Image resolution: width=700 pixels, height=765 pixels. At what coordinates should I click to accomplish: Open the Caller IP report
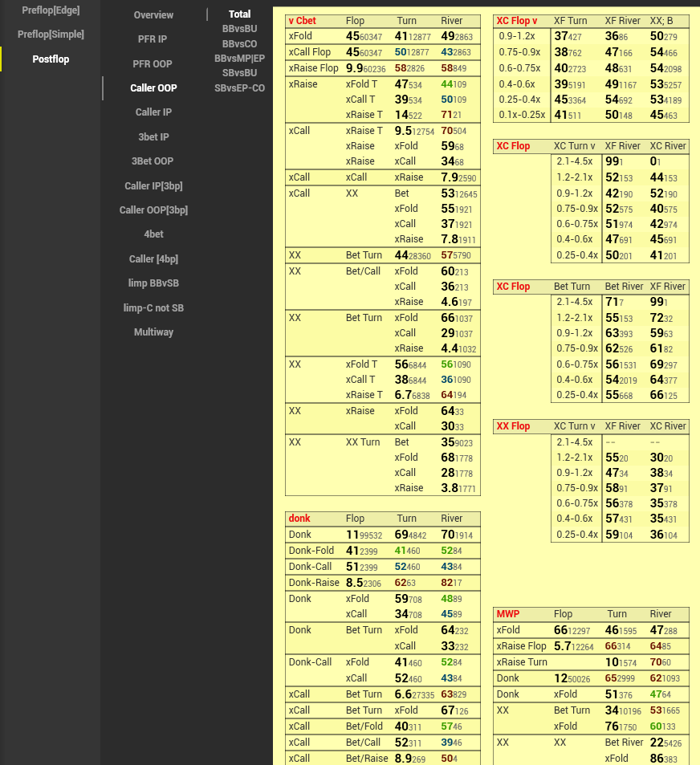click(x=153, y=112)
